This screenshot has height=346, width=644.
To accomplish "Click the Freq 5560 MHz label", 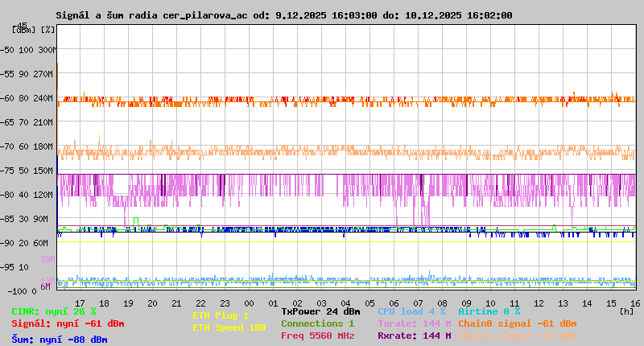I will (317, 336).
